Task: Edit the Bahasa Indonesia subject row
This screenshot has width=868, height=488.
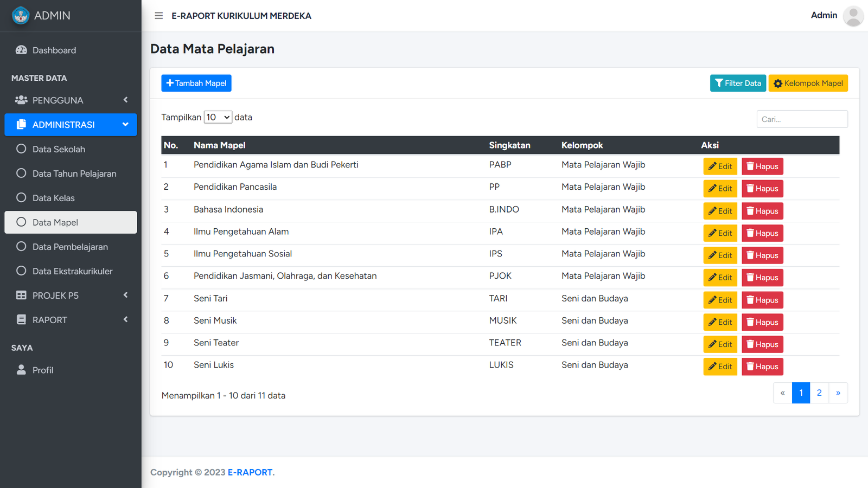Action: [x=720, y=211]
